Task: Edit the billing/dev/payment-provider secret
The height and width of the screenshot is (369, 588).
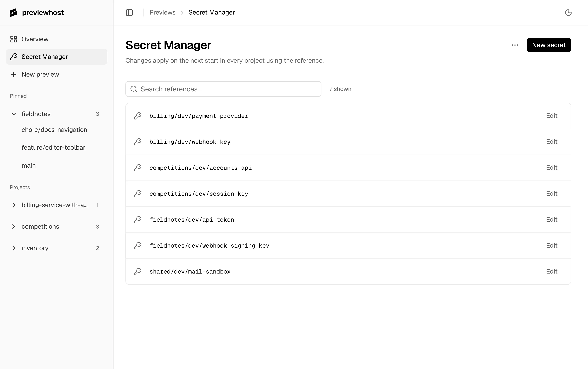Action: (552, 116)
